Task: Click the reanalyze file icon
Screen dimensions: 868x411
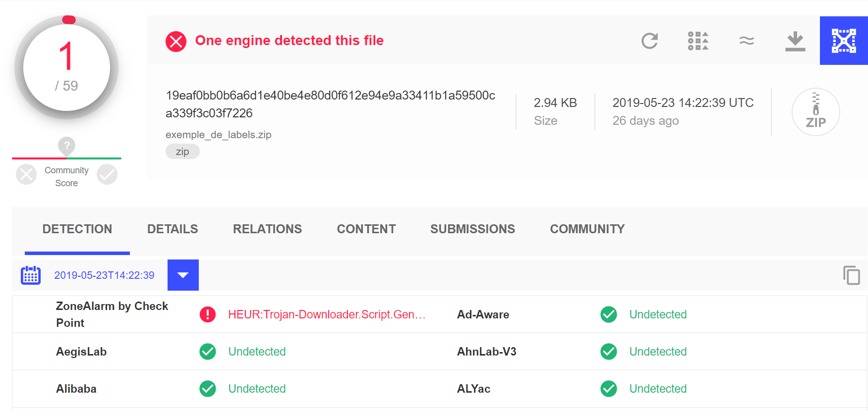Action: point(649,41)
